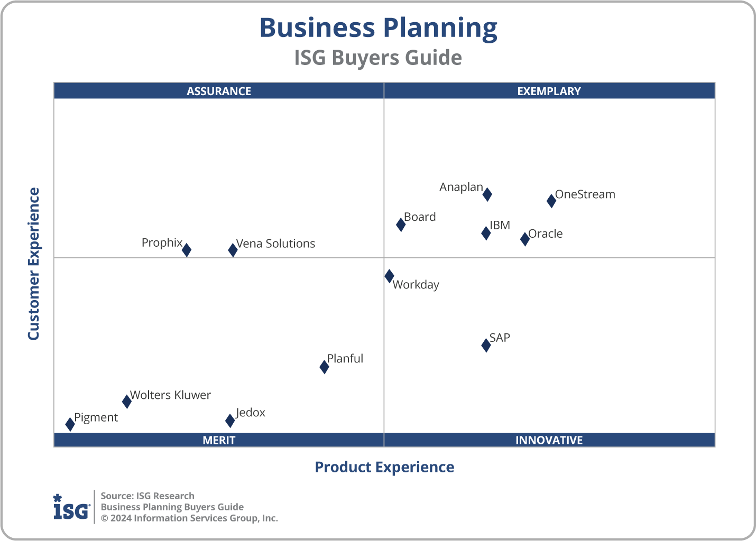Select the Jedox diamond marker

(x=230, y=421)
